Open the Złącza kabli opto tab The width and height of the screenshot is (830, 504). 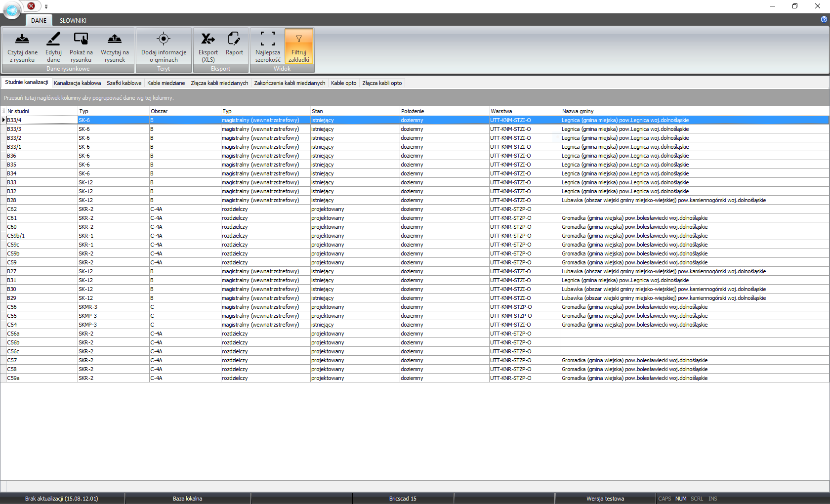pyautogui.click(x=382, y=83)
